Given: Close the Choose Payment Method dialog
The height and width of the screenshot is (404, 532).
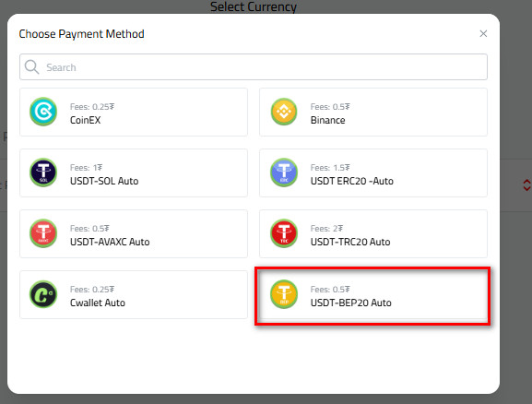Looking at the screenshot, I should pos(483,33).
